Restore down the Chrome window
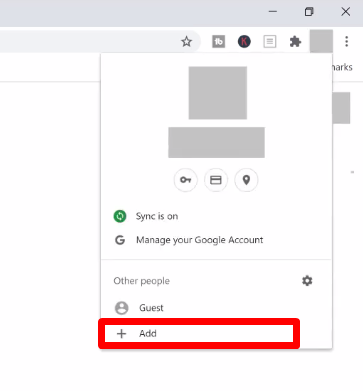The width and height of the screenshot is (363, 391). point(309,12)
